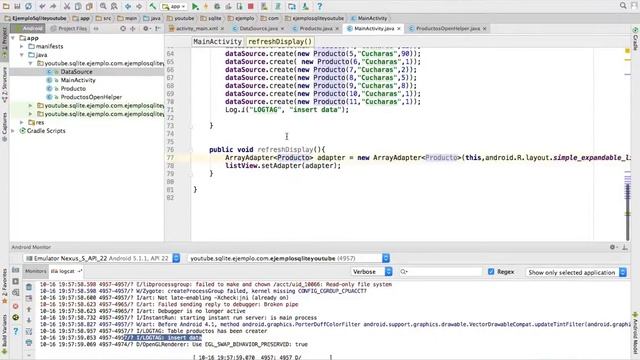The height and width of the screenshot is (360, 640).
Task: Paste icon in the toolbar
Action: coord(89,6)
